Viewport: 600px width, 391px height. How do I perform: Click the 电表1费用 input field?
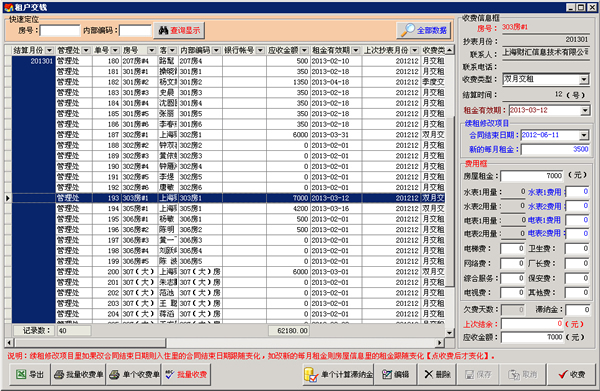pyautogui.click(x=577, y=220)
